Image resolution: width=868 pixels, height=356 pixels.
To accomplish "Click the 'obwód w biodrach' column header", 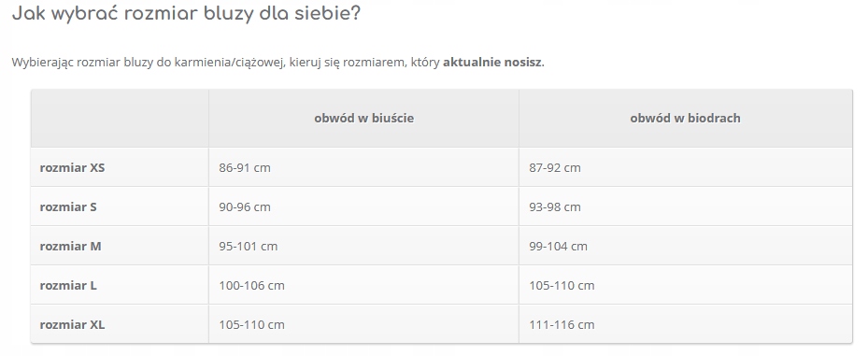I will pyautogui.click(x=685, y=118).
